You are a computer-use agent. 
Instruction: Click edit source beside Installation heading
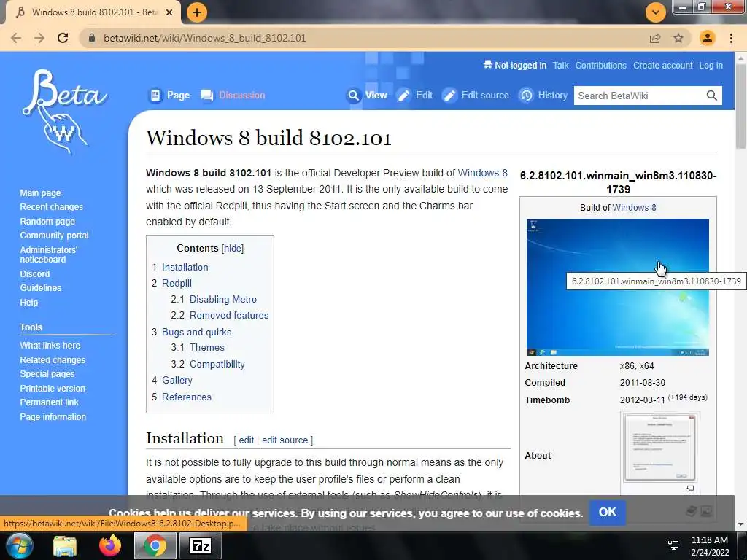point(285,440)
